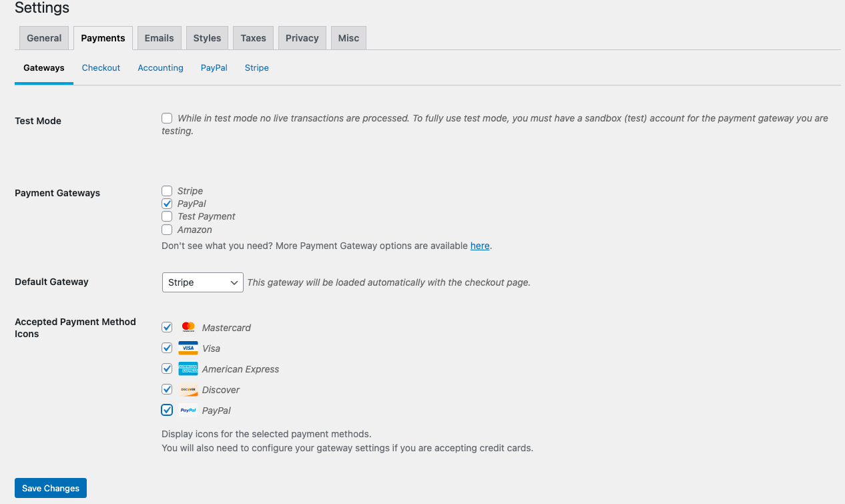Click the 'Payment Gateways' setting label
The height and width of the screenshot is (504, 845).
coord(57,193)
